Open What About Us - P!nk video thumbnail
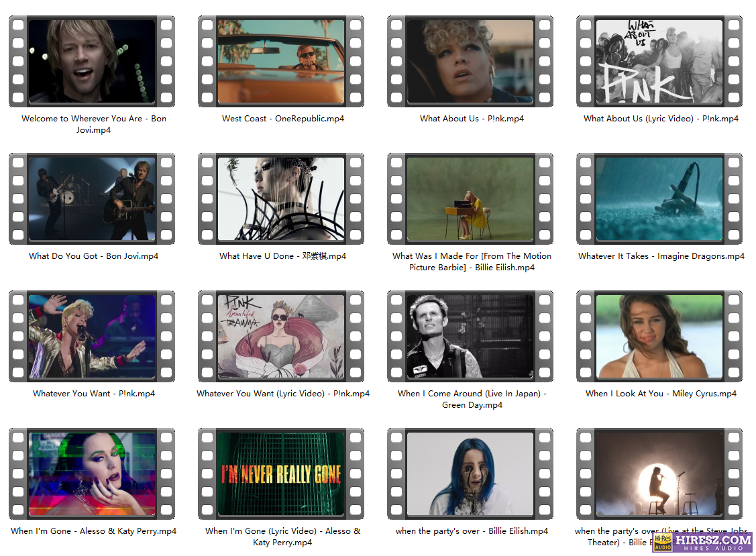 pos(470,61)
